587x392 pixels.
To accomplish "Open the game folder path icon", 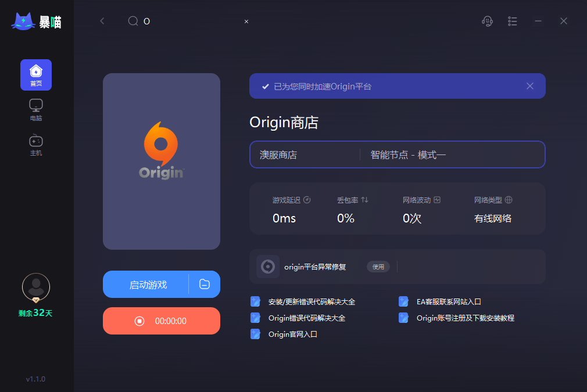I will click(x=205, y=285).
